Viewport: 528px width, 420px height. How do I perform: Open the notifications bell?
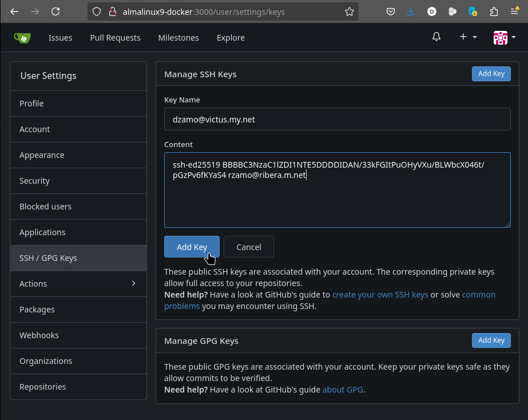click(436, 37)
